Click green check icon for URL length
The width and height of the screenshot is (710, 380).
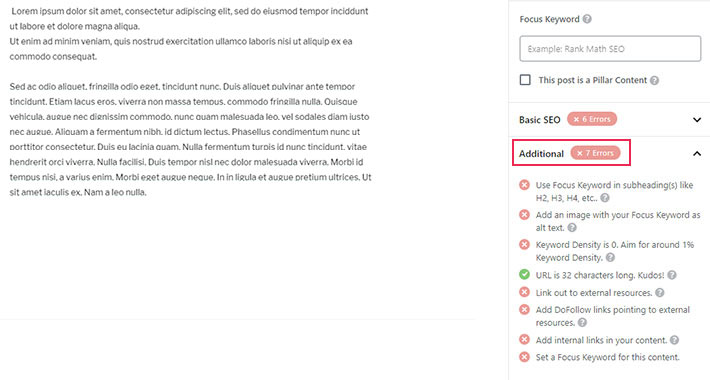pos(524,274)
